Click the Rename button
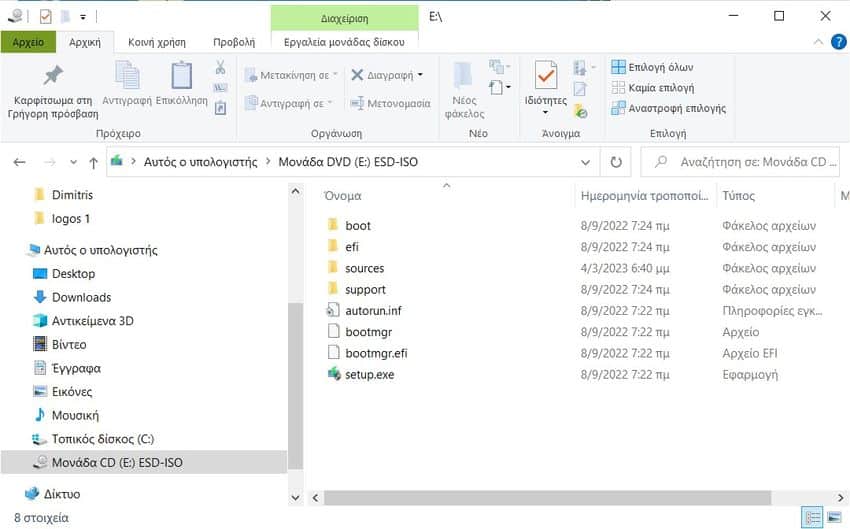The width and height of the screenshot is (850, 529). [x=390, y=103]
